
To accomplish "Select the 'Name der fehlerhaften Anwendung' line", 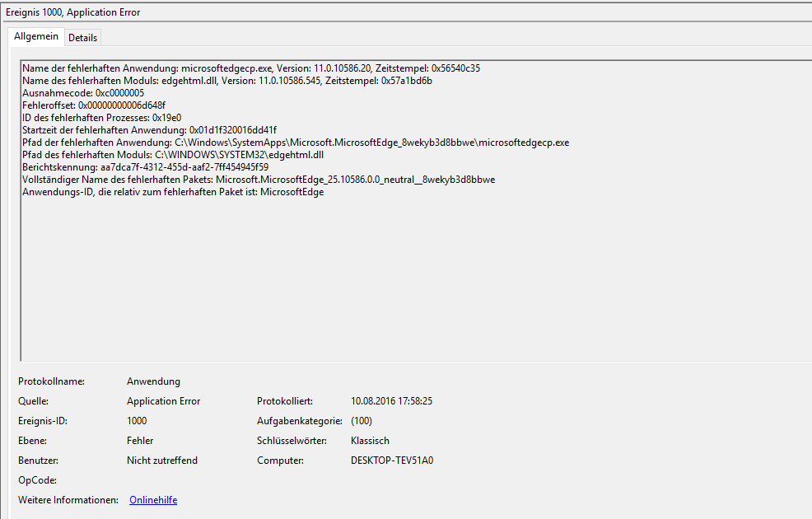I will [x=251, y=68].
